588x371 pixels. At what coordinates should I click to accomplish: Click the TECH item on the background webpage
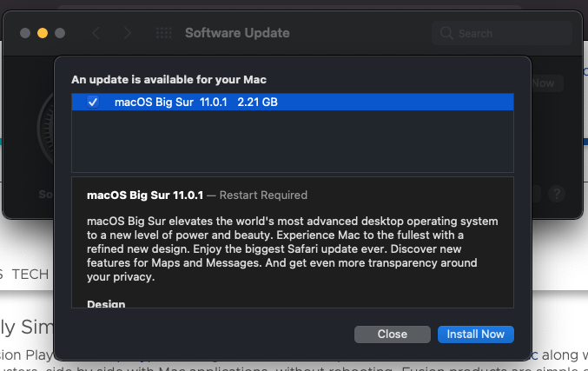pyautogui.click(x=30, y=274)
